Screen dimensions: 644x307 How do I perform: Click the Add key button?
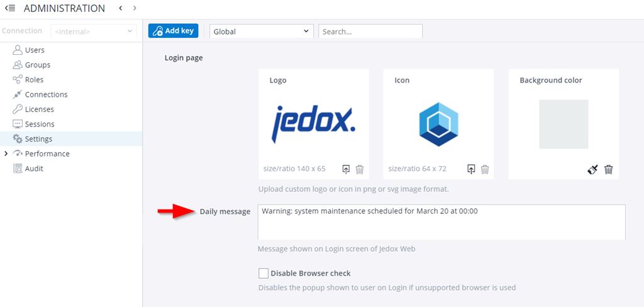pyautogui.click(x=174, y=31)
